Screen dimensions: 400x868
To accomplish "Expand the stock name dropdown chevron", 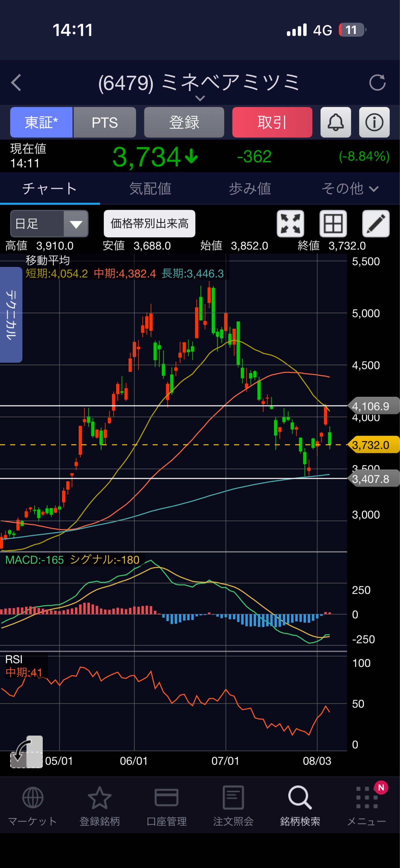I will click(200, 98).
